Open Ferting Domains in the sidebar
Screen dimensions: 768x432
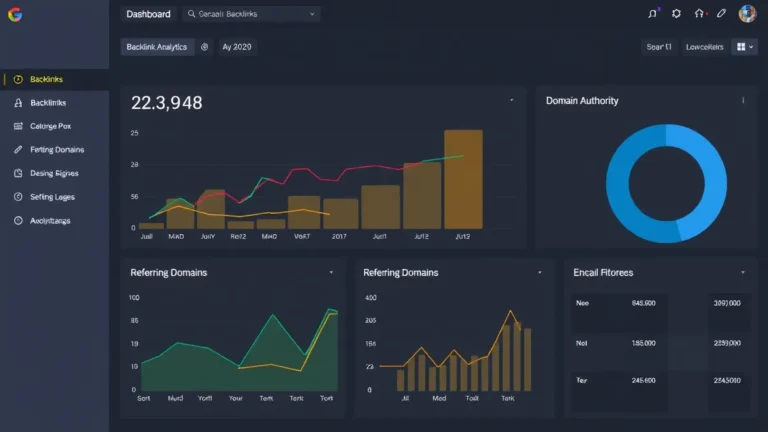tap(56, 150)
